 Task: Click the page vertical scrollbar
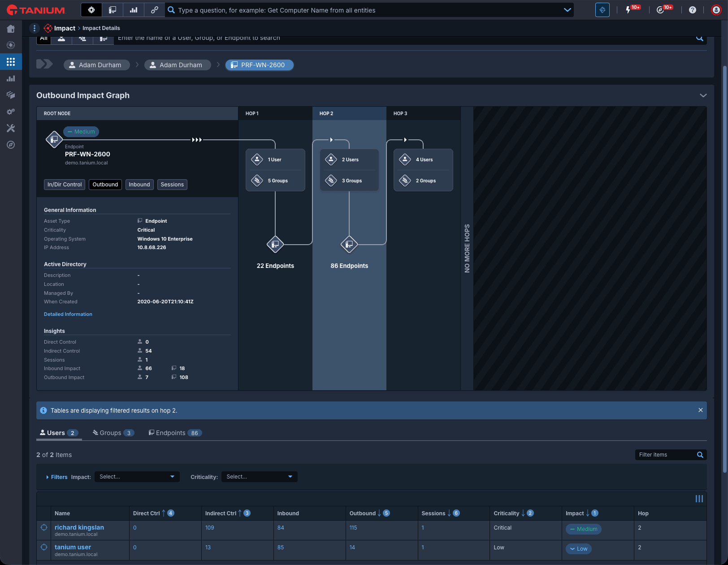pos(725,269)
